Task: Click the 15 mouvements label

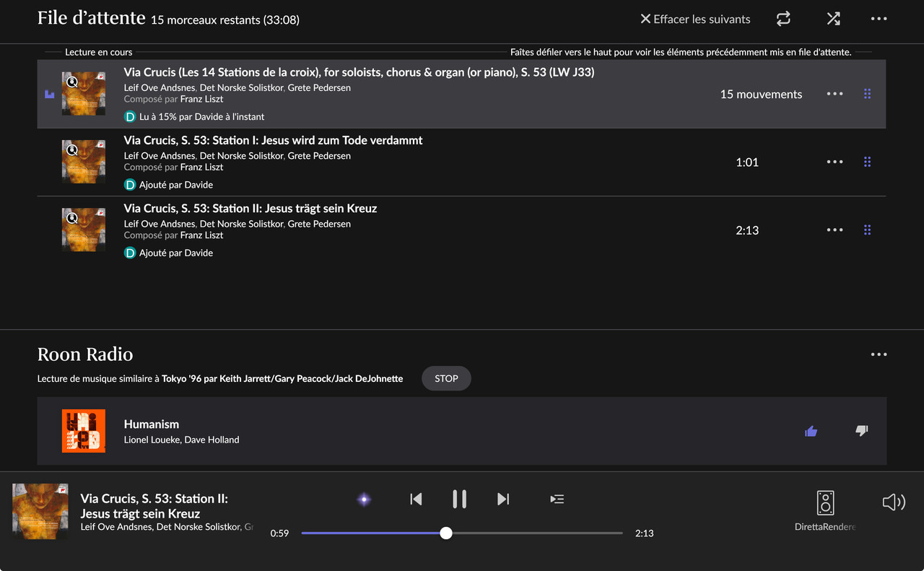Action: pos(761,94)
